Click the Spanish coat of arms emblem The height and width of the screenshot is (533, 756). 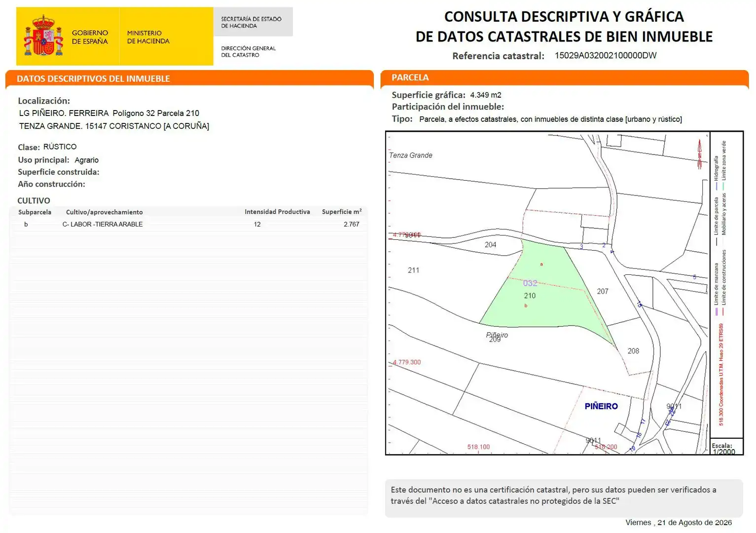point(43,35)
